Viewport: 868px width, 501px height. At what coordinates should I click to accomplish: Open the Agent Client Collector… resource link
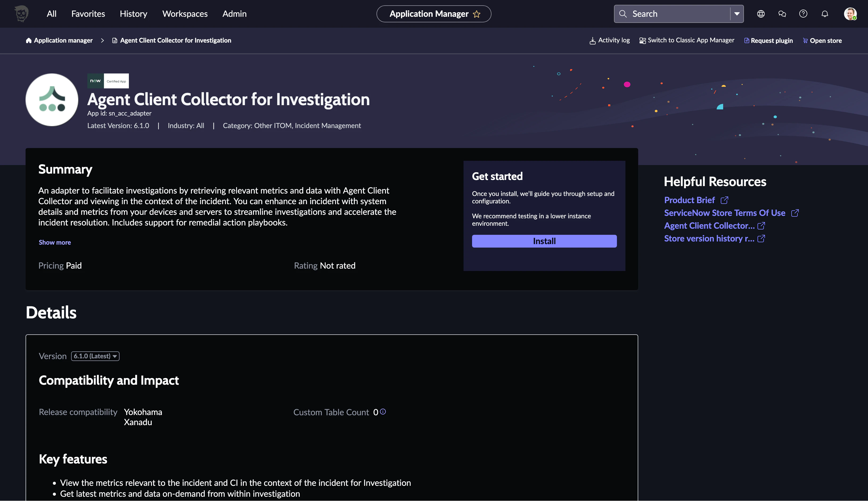tap(709, 226)
